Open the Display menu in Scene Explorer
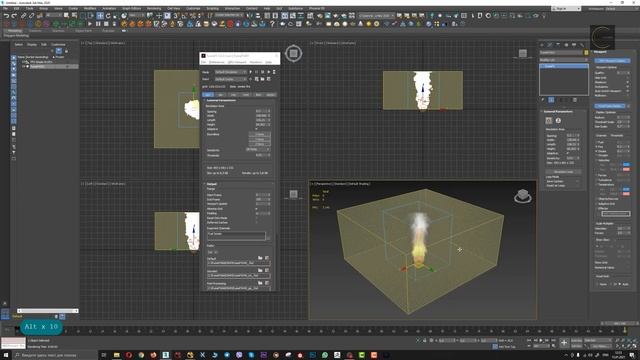640x360 pixels. click(31, 44)
